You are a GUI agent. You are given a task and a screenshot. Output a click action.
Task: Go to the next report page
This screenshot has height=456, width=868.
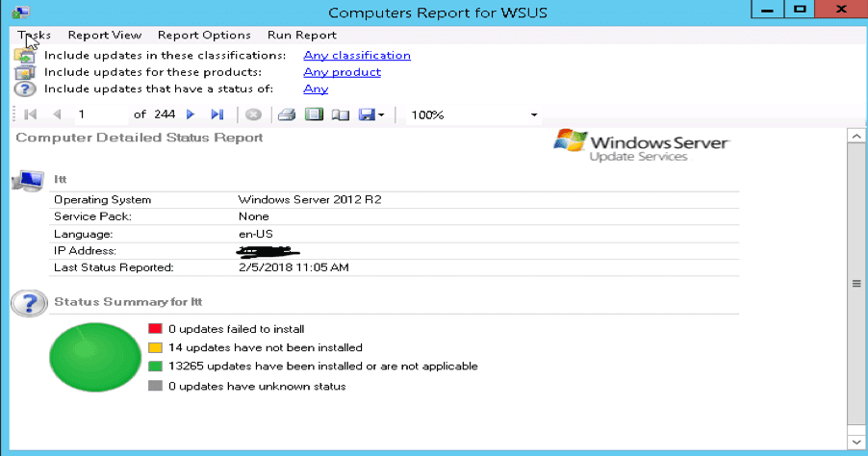coord(191,114)
